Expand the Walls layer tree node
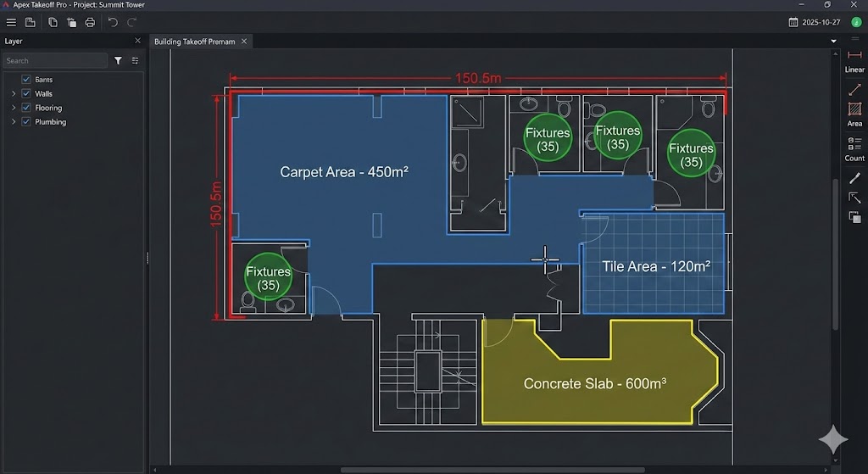Image resolution: width=868 pixels, height=474 pixels. [x=13, y=94]
